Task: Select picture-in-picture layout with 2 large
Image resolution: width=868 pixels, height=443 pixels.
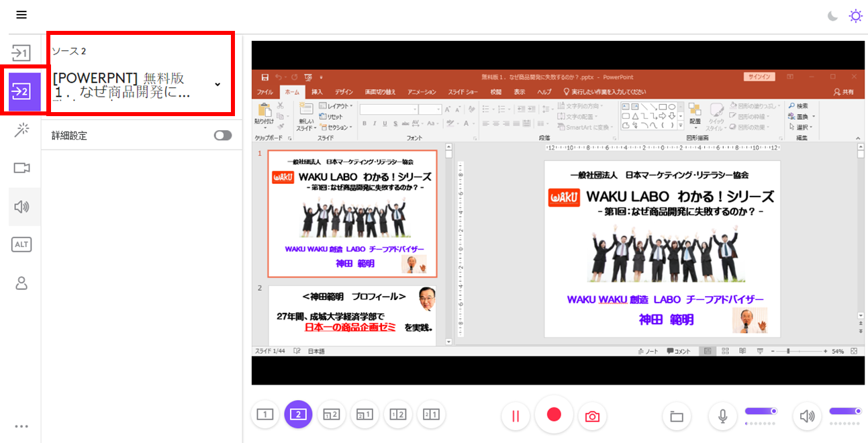Action: click(331, 415)
